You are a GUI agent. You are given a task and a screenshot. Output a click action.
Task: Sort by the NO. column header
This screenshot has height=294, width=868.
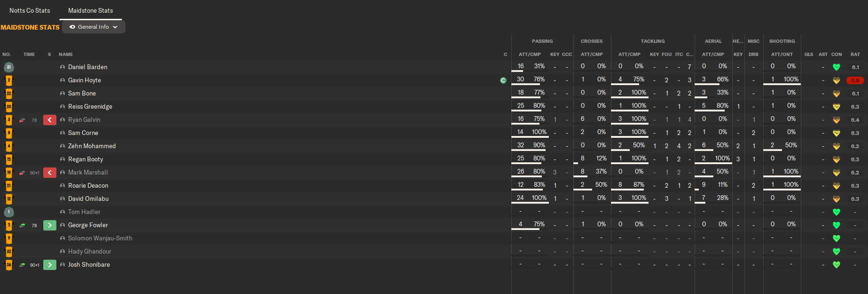pos(7,55)
